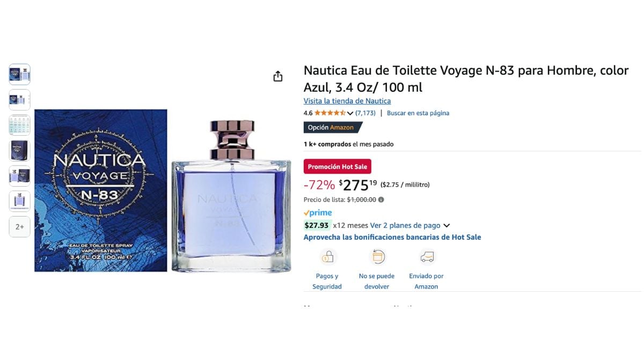Click the list price info icon
The height and width of the screenshot is (362, 644).
(381, 200)
